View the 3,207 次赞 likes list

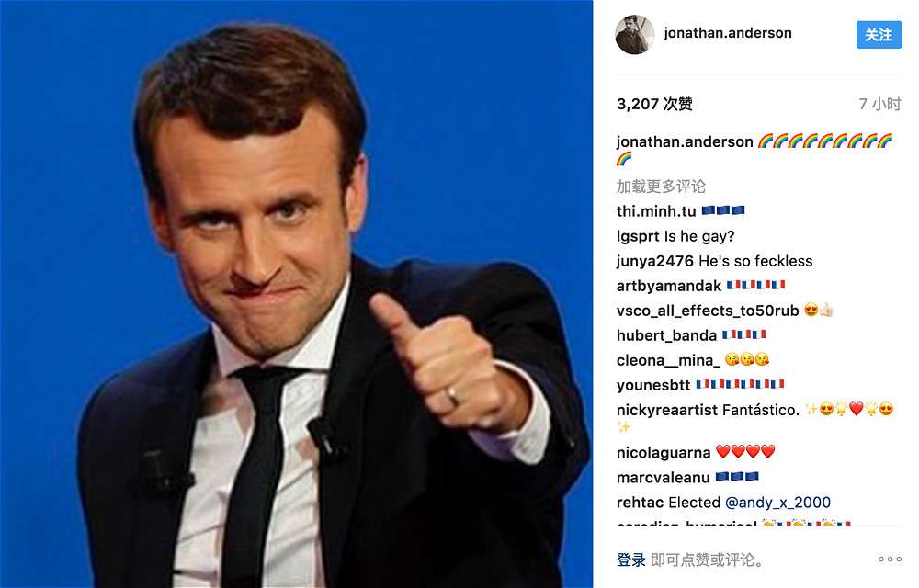(654, 104)
